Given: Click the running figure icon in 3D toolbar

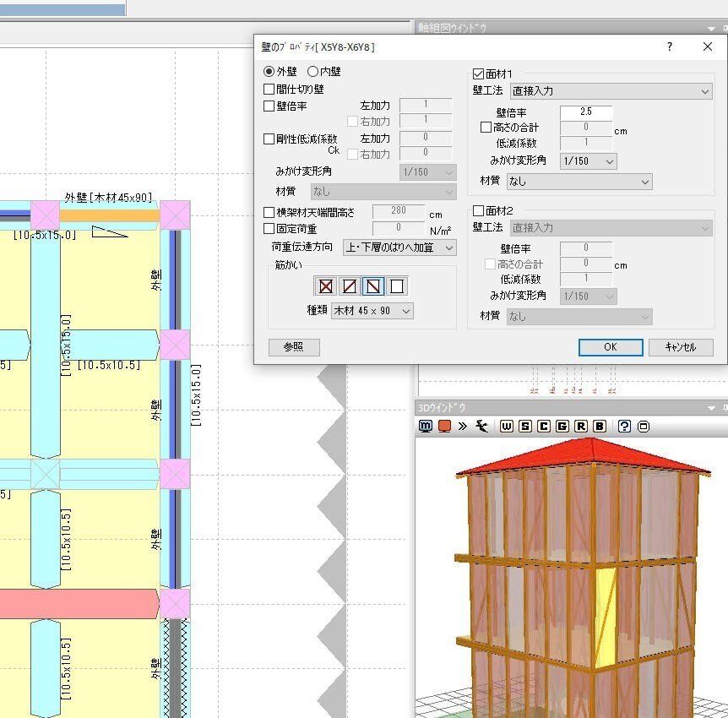Looking at the screenshot, I should coord(482,426).
